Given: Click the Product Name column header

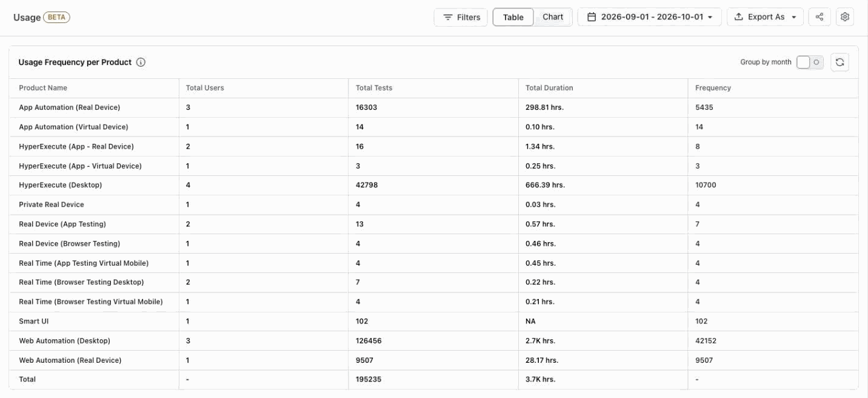Looking at the screenshot, I should click(x=43, y=88).
